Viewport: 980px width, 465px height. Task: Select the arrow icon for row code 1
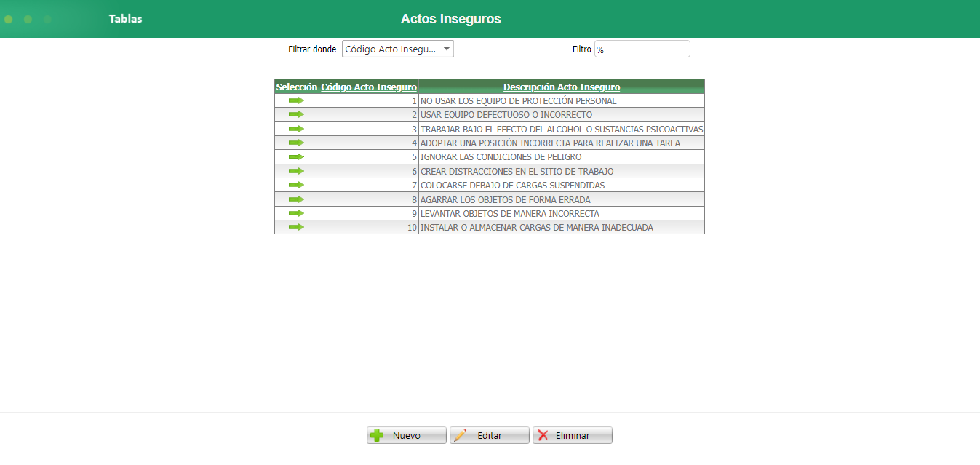[295, 100]
